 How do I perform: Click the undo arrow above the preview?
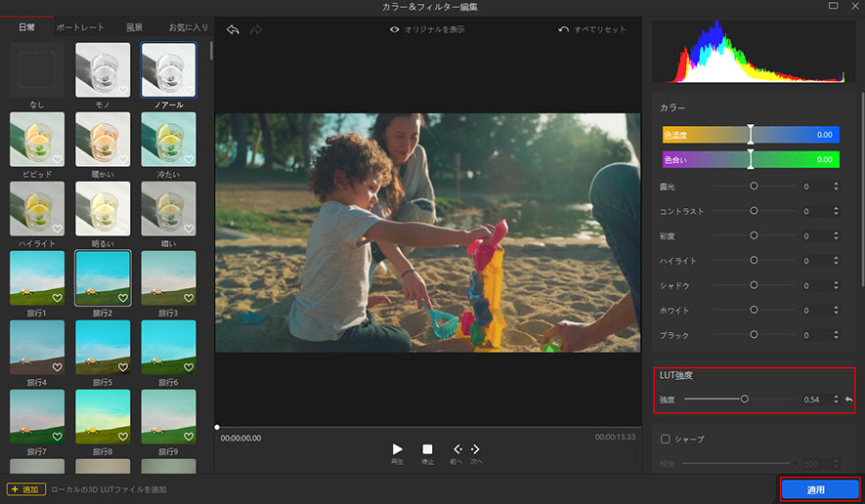click(x=233, y=30)
